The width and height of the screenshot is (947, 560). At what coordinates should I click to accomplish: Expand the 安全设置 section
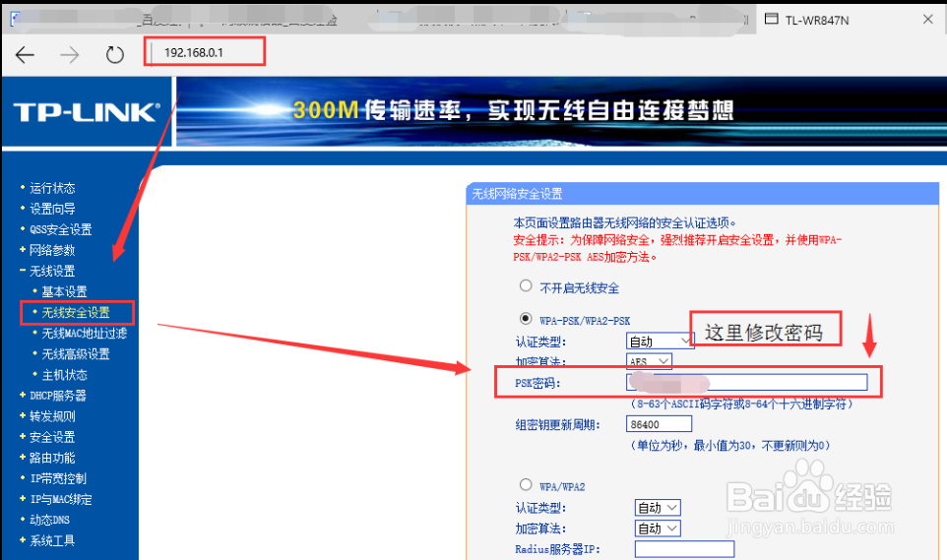(52, 437)
